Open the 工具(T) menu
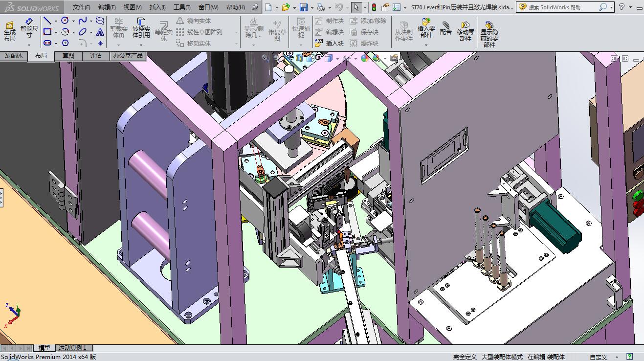644x361 pixels. [181, 7]
